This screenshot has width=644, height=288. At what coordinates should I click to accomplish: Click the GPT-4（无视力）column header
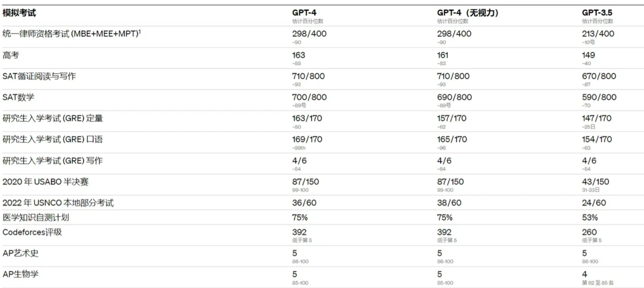pyautogui.click(x=468, y=13)
